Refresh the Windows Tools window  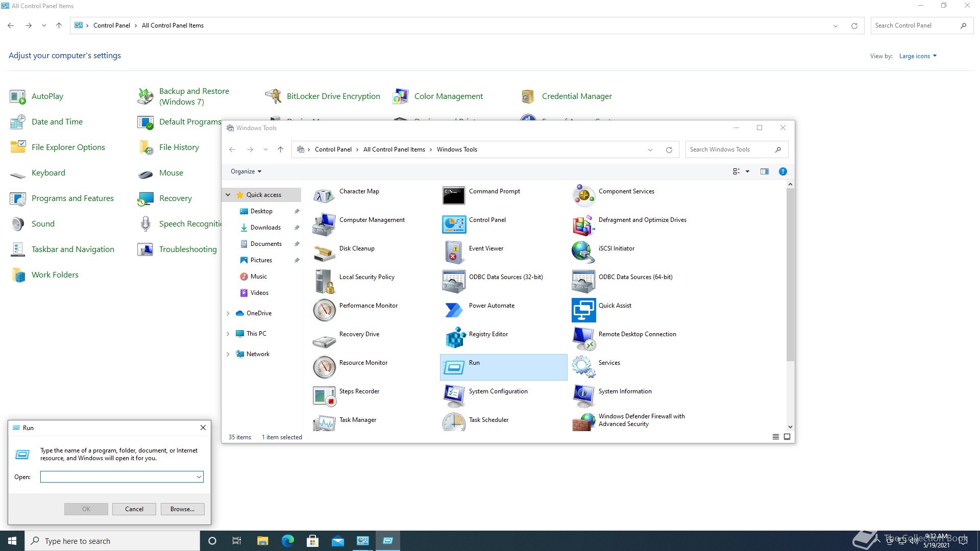pos(669,149)
